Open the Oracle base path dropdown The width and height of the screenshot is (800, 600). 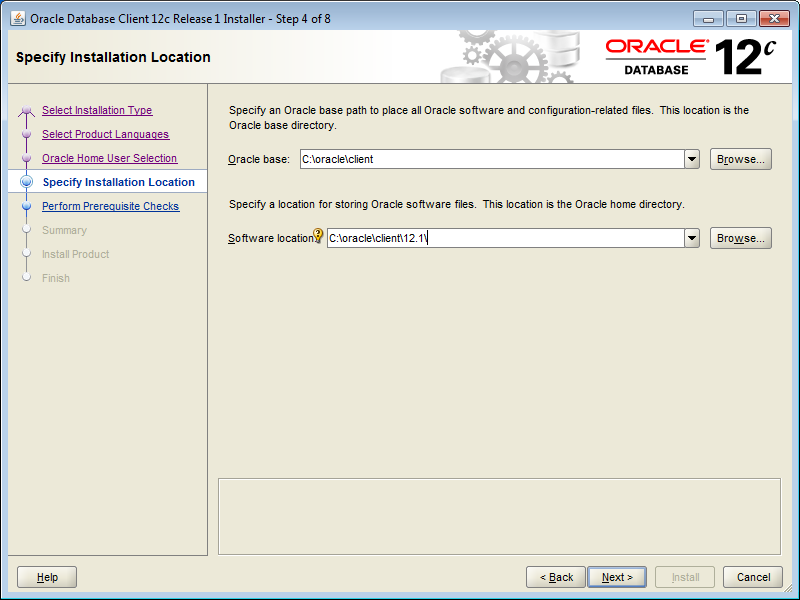[692, 159]
